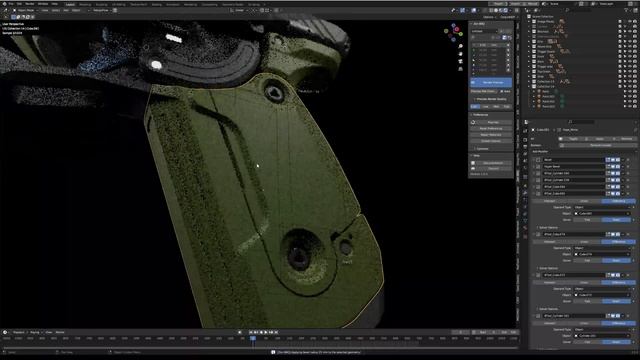
Task: Toggle edit-mode display icon on Bevel modifier
Action: pyautogui.click(x=608, y=160)
